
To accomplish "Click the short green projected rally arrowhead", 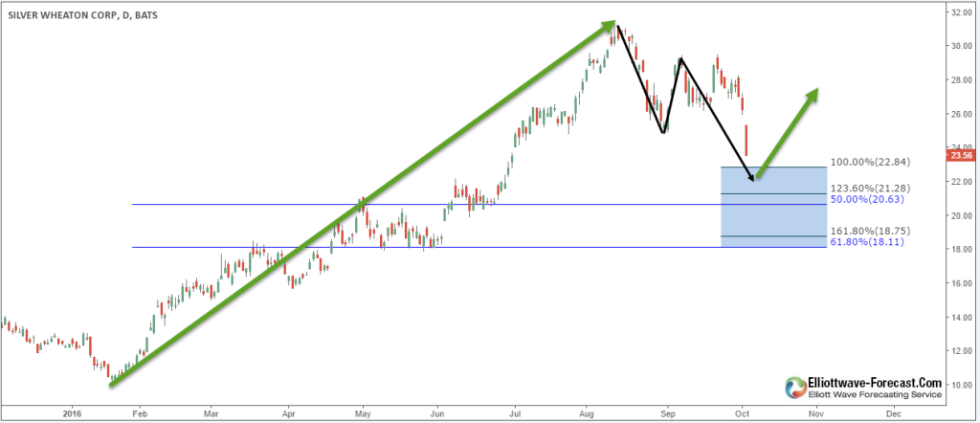I will pyautogui.click(x=813, y=93).
